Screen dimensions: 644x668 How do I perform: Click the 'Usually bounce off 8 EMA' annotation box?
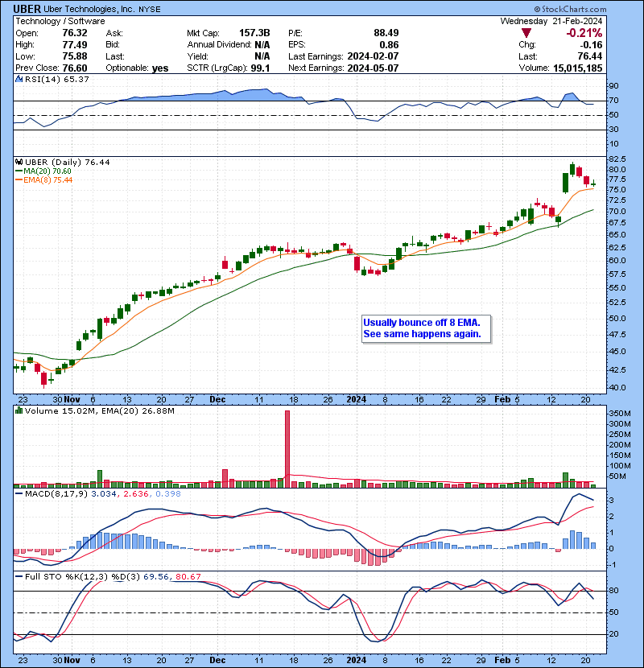pos(426,328)
